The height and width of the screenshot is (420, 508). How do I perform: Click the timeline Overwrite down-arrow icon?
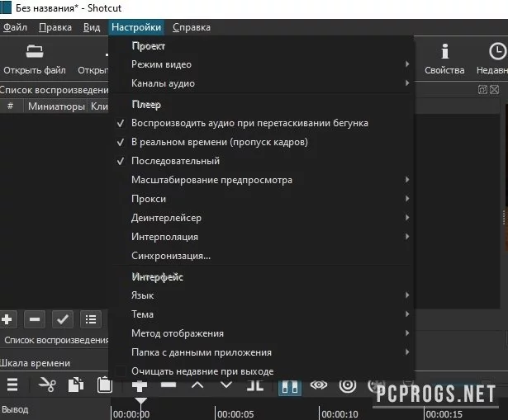pos(226,385)
